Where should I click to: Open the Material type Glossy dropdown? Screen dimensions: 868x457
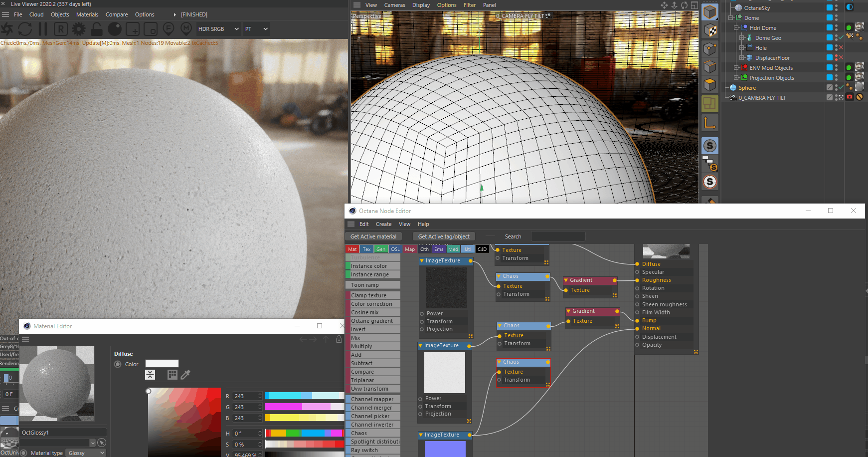[87, 453]
